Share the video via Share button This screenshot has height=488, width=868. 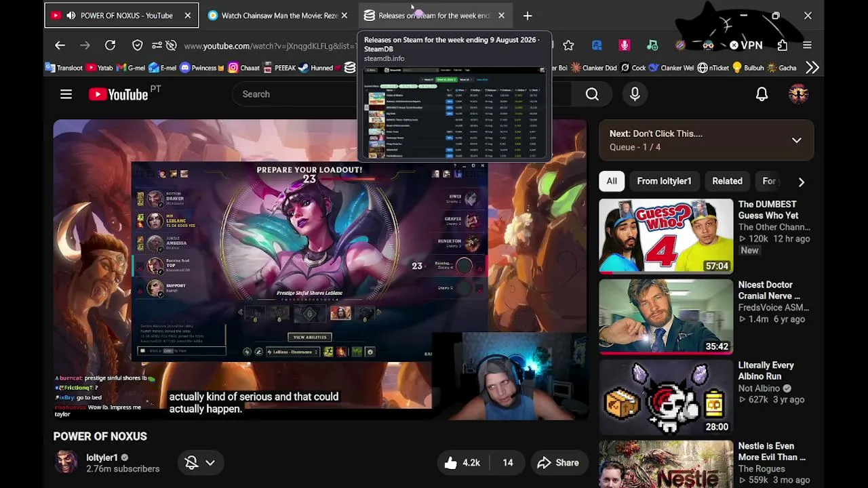point(558,463)
